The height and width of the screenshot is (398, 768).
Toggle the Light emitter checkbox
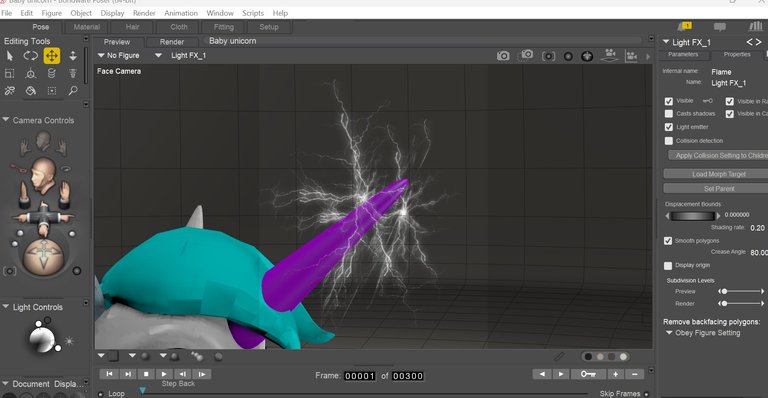669,127
